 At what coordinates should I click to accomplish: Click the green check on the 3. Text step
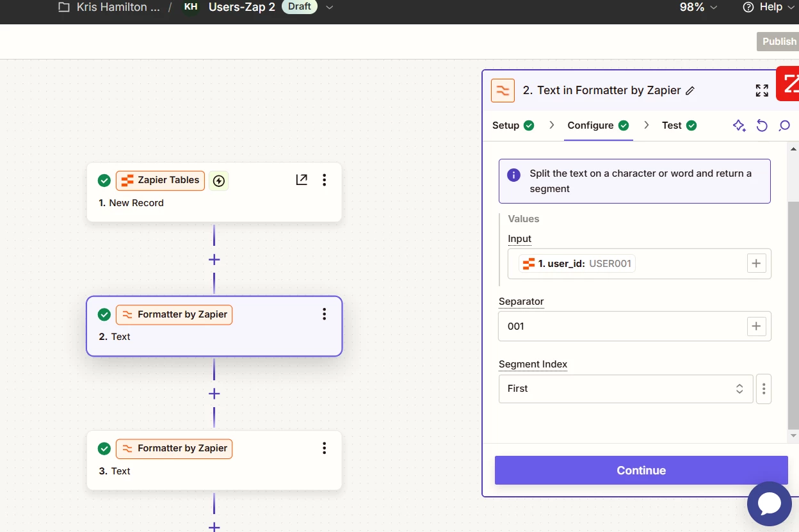[x=104, y=449]
